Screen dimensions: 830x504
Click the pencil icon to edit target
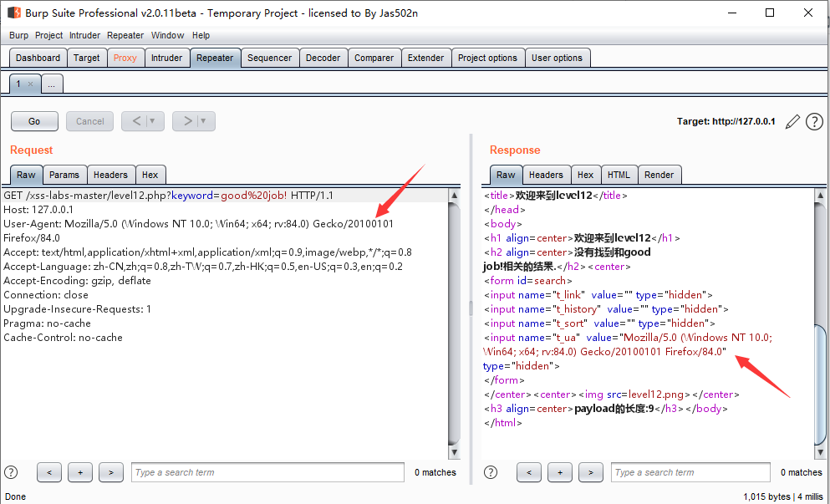click(x=792, y=122)
